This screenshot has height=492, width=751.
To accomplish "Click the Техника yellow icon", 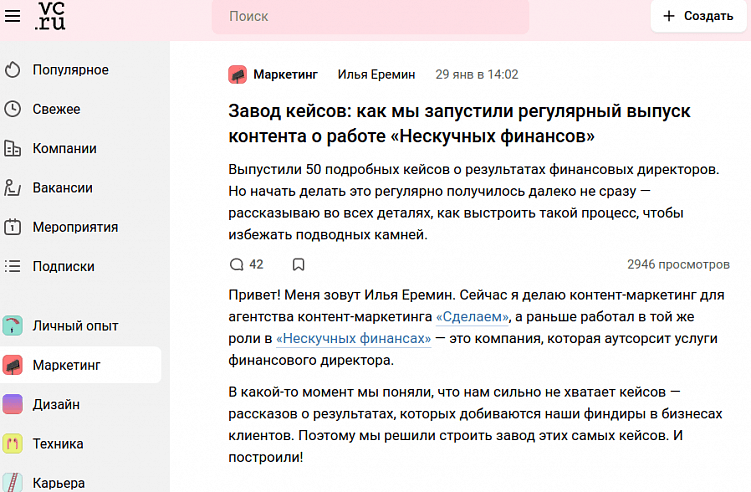I will coord(12,444).
